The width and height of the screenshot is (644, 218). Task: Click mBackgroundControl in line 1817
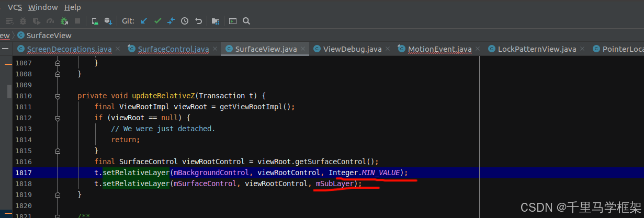212,173
